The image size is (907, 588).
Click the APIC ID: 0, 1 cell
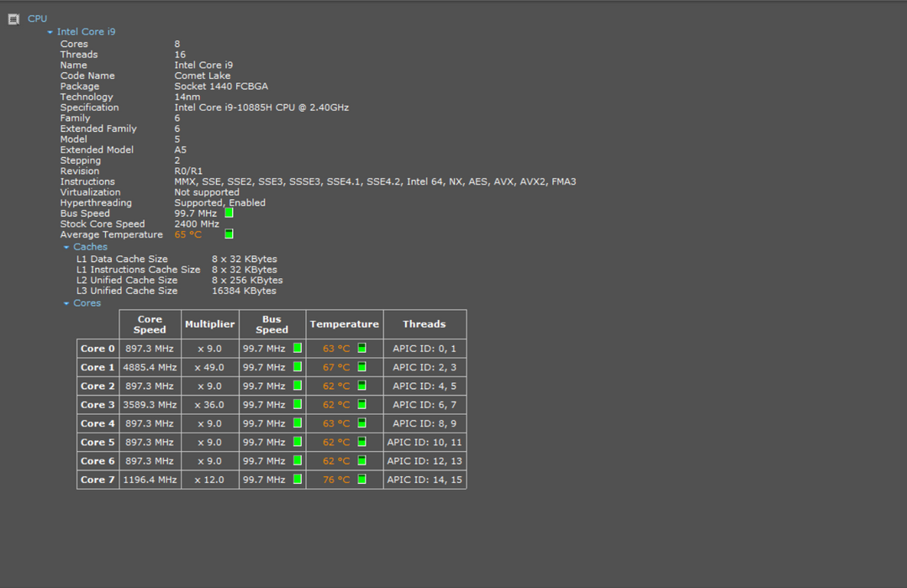[424, 349]
